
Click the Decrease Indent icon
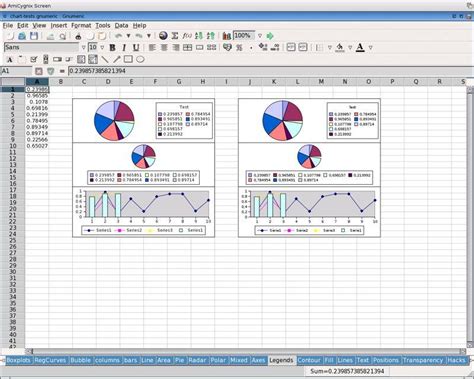tap(291, 47)
